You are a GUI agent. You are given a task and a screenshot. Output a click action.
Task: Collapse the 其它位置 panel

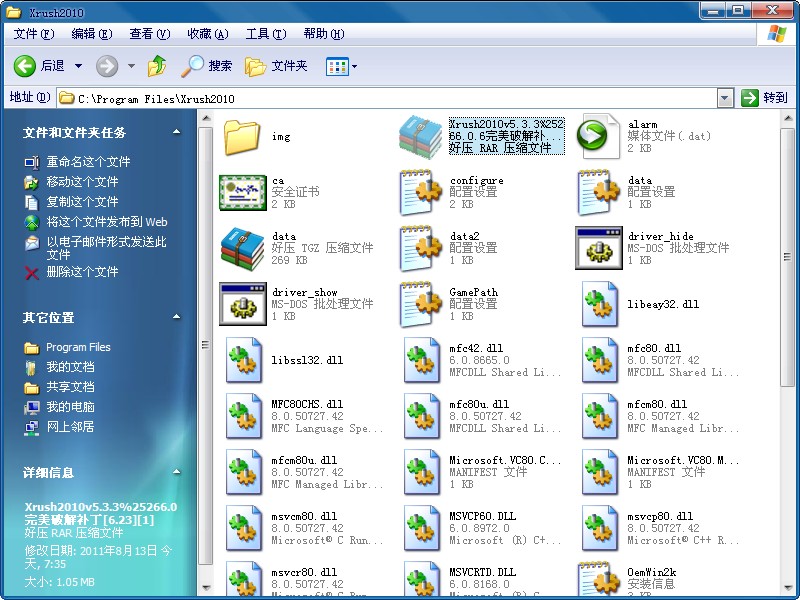pos(177,317)
